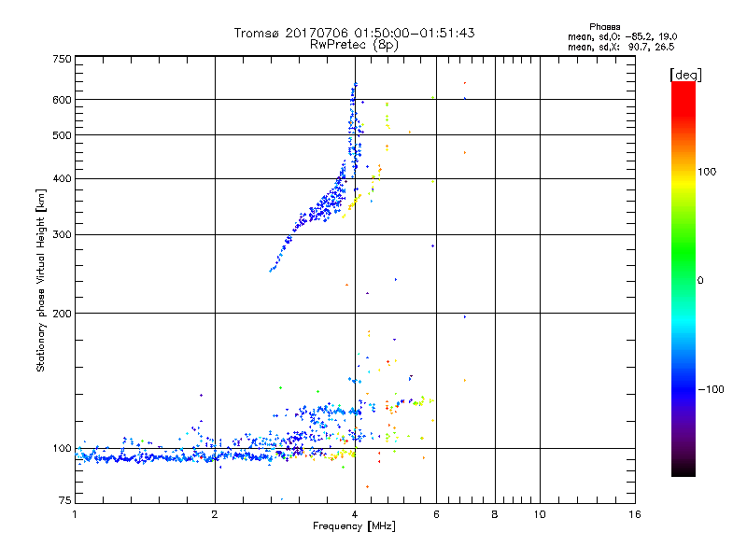Select the 'mean, sd,X: 90.7, 26.5' line
Image resolution: width=747 pixels, height=560 pixels.
coord(621,47)
